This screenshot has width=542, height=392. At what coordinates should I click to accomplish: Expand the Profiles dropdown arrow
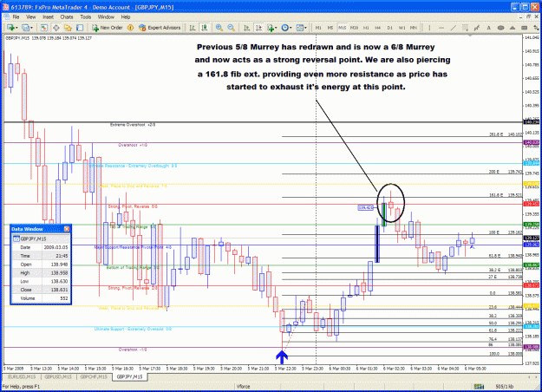[31, 28]
